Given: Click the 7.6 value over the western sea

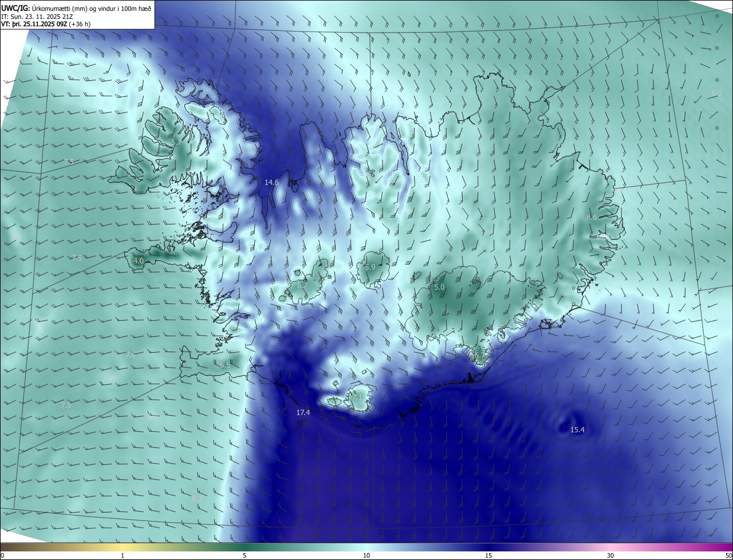Looking at the screenshot, I should pyautogui.click(x=131, y=355).
